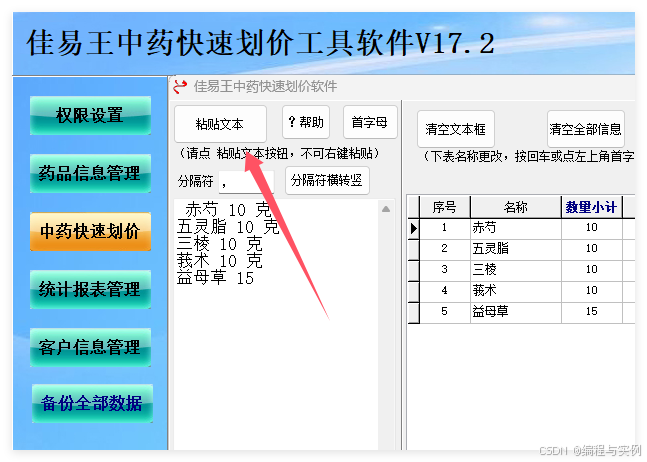The height and width of the screenshot is (462, 647).
Task: Click the red window icon beside 佳易王中药快速划价软件
Action: tap(180, 87)
